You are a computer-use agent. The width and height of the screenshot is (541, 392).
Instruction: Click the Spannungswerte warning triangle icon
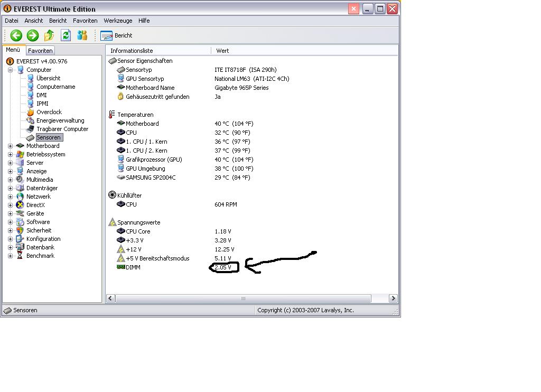click(x=112, y=222)
